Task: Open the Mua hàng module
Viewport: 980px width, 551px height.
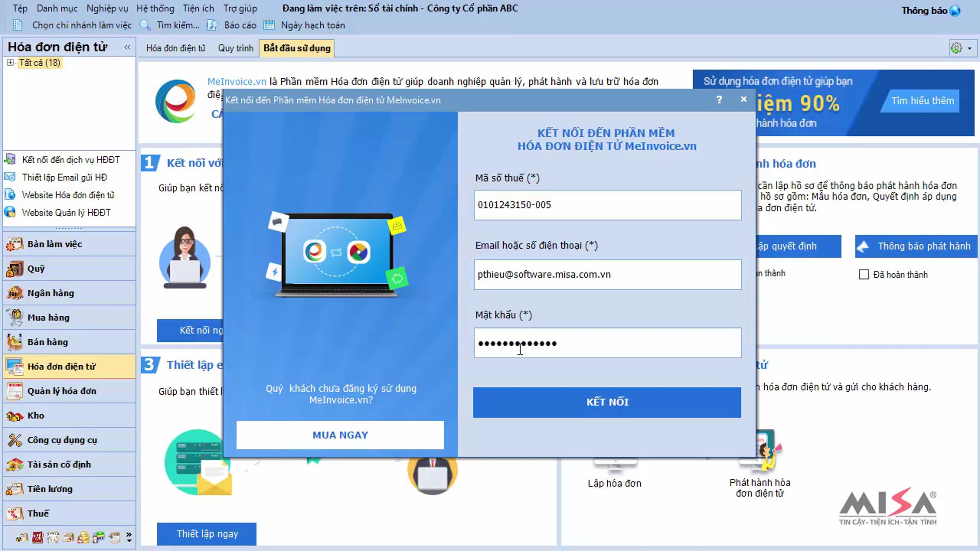Action: [69, 318]
